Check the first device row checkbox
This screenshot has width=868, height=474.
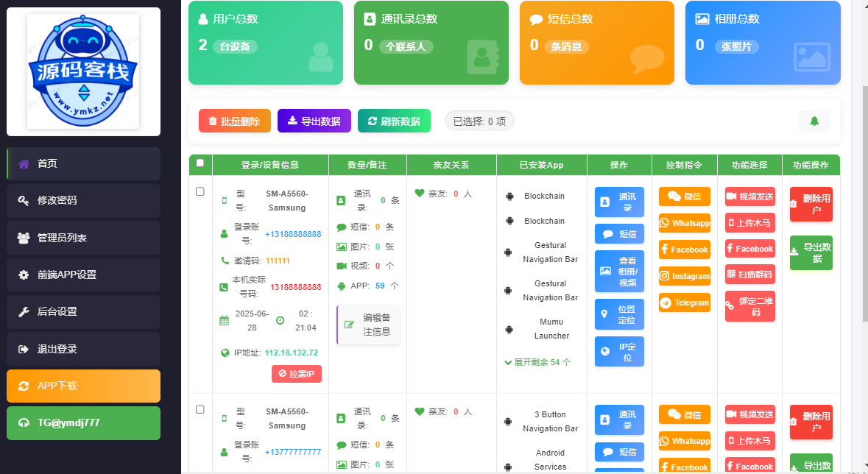tap(200, 191)
